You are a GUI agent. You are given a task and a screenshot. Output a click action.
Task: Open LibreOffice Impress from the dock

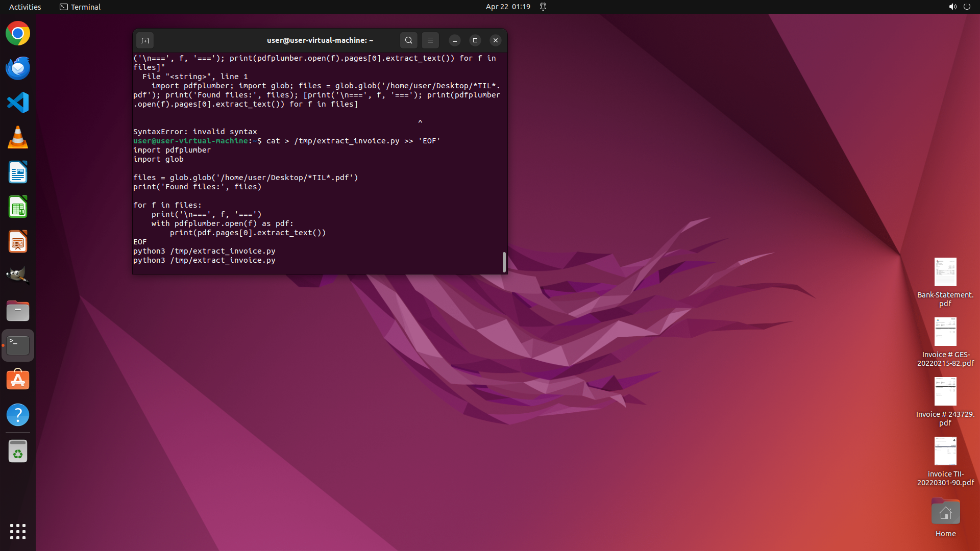[18, 242]
